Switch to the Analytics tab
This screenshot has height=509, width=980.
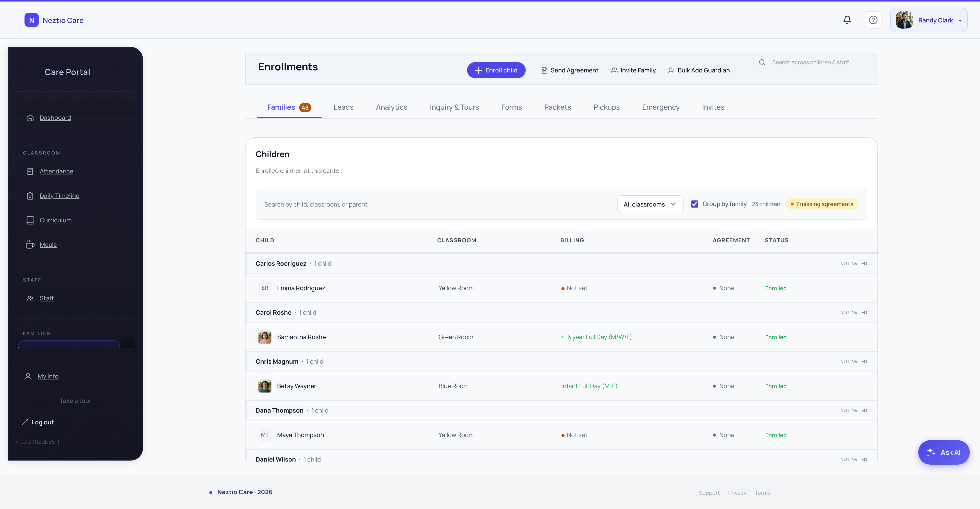(x=391, y=107)
